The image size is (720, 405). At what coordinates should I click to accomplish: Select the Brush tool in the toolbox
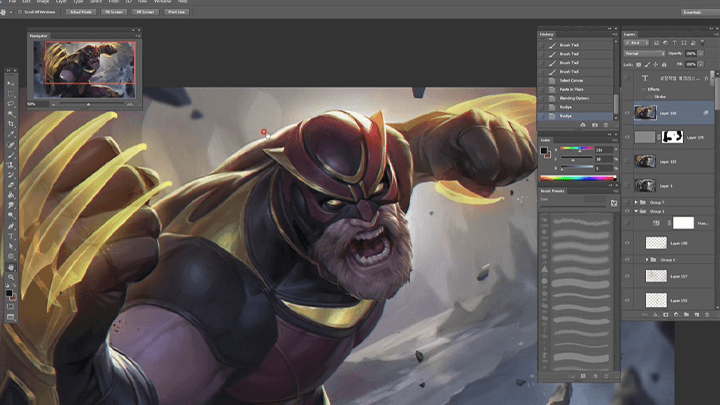(x=11, y=155)
